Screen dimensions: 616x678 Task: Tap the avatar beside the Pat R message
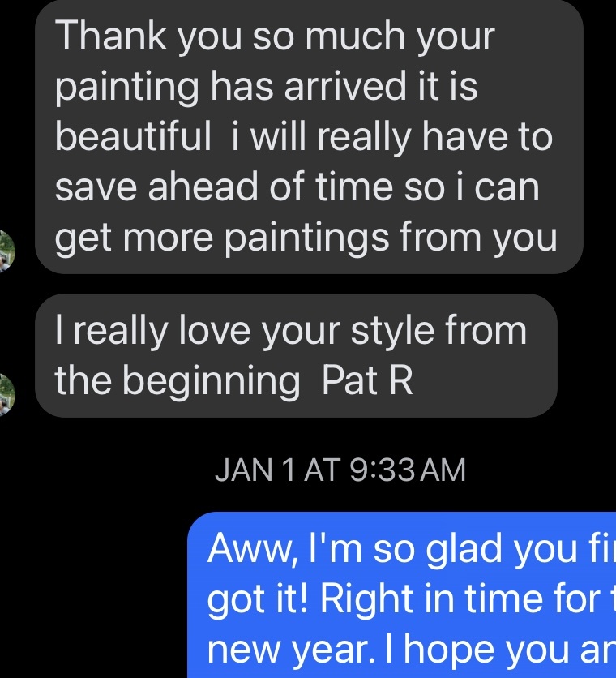[x=6, y=393]
